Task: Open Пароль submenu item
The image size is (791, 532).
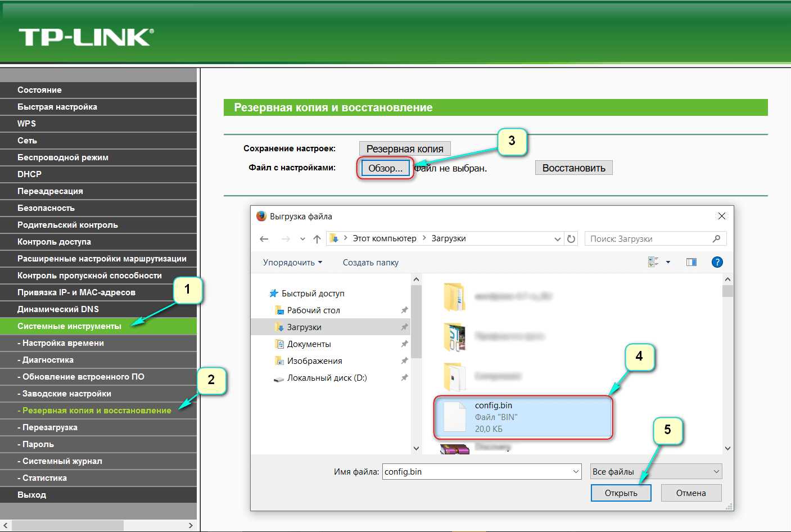Action: [98, 444]
